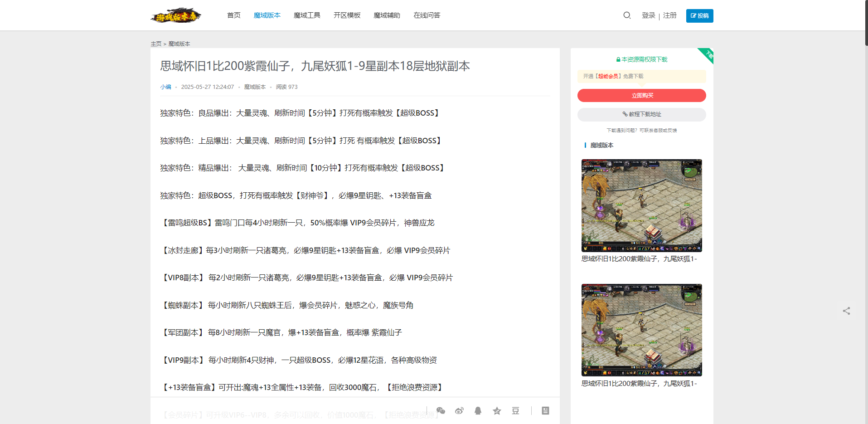The image size is (868, 424).
Task: Open comments icon in bottom bar
Action: click(x=545, y=411)
